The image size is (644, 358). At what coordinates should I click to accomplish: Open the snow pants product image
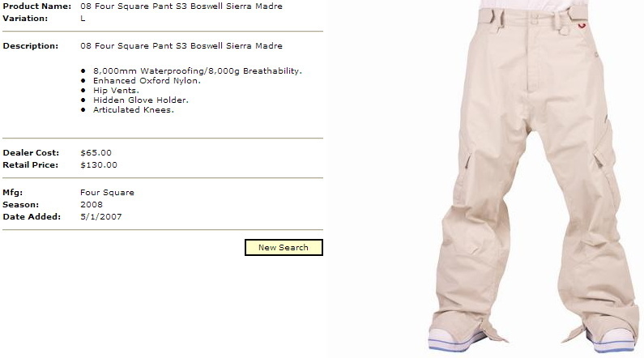534,177
